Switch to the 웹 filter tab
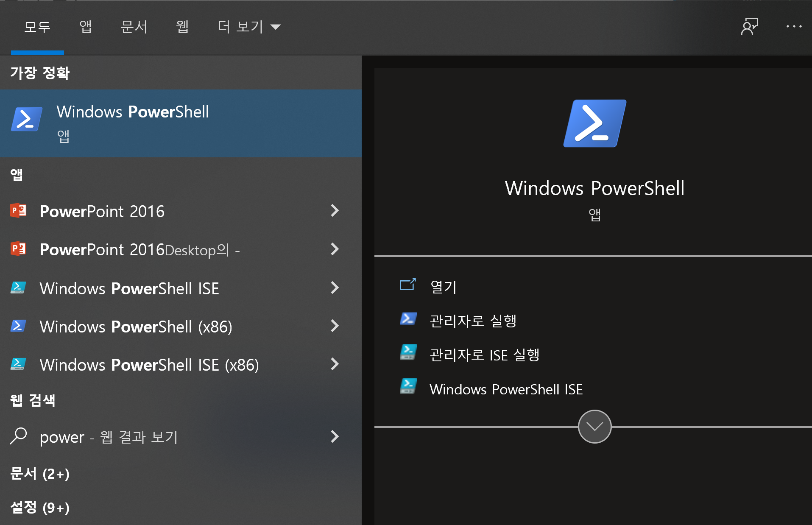The height and width of the screenshot is (525, 812). pos(182,27)
